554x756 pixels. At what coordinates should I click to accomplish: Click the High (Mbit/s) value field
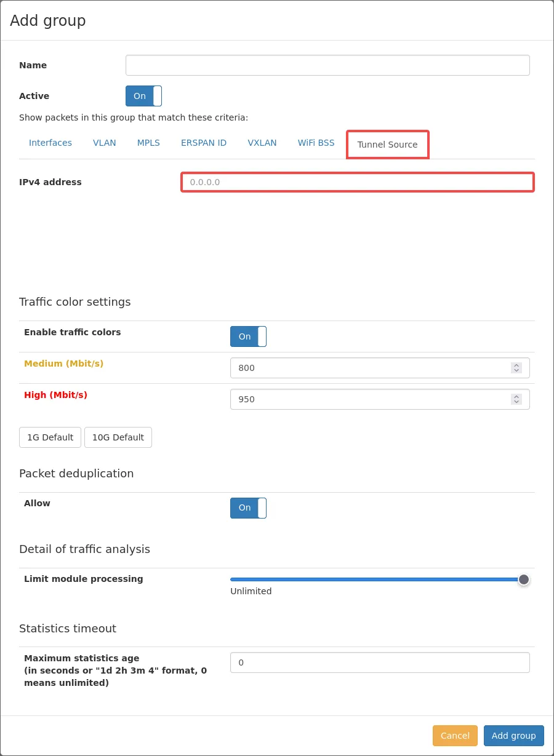point(369,399)
